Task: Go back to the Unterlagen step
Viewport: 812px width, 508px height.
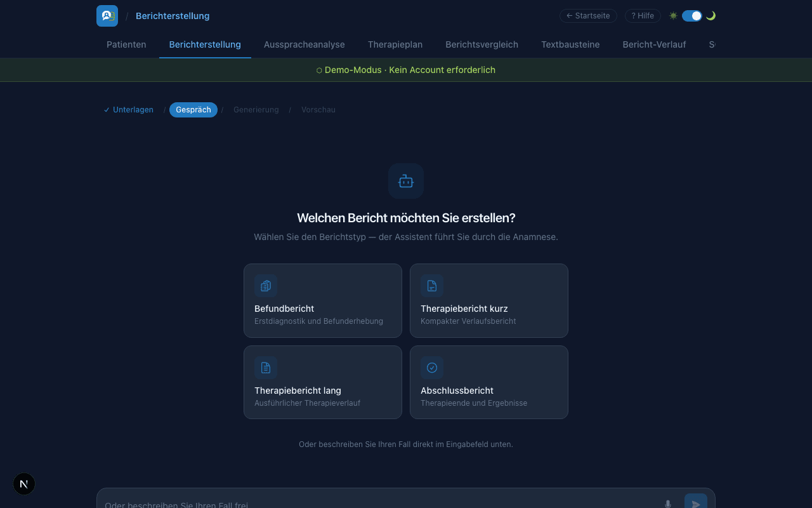Action: click(129, 110)
